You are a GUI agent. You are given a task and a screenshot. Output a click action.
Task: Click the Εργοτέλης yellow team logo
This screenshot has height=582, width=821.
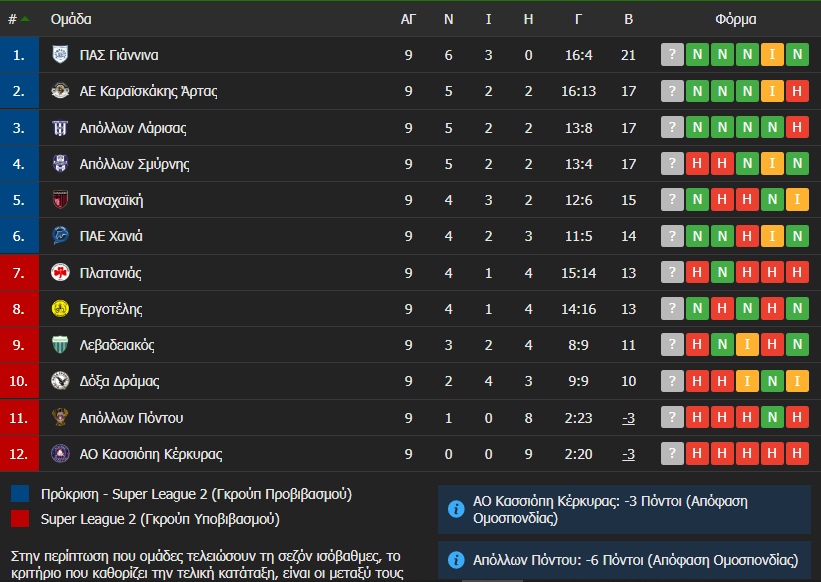click(x=60, y=309)
